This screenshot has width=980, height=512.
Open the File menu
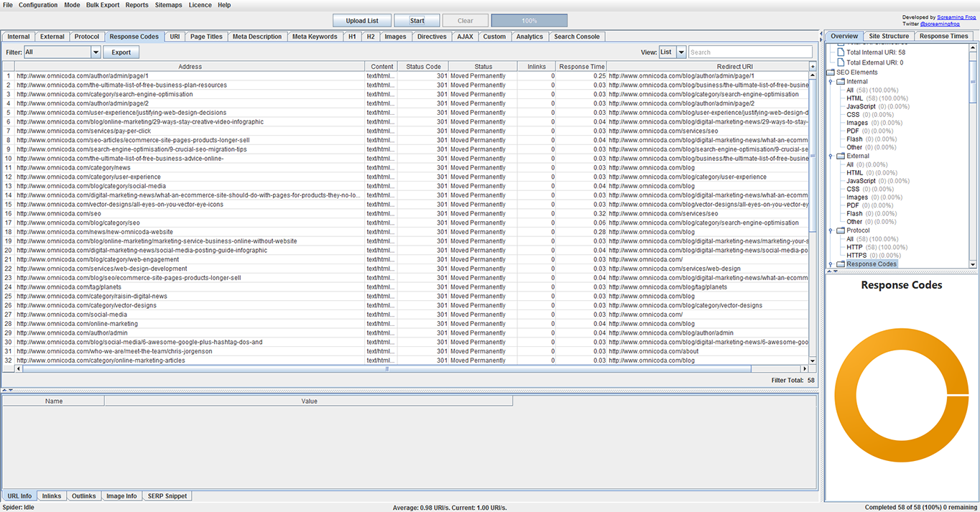8,5
